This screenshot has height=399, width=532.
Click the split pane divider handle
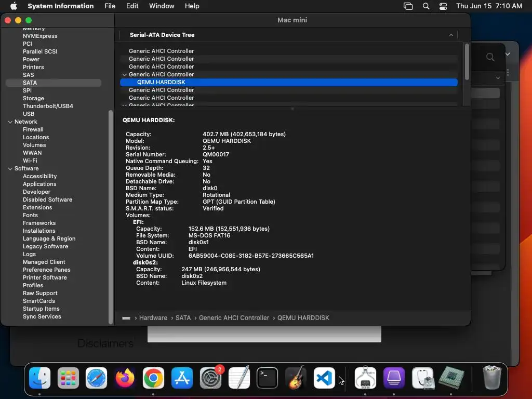(x=292, y=109)
